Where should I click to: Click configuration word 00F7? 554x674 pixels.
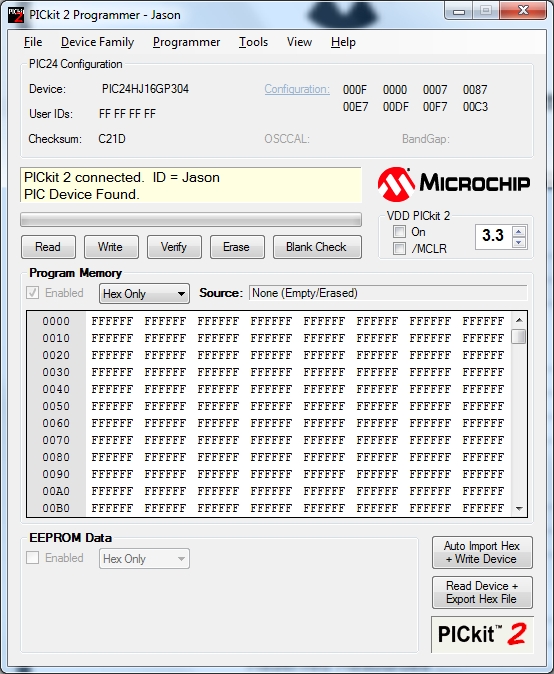pyautogui.click(x=435, y=107)
